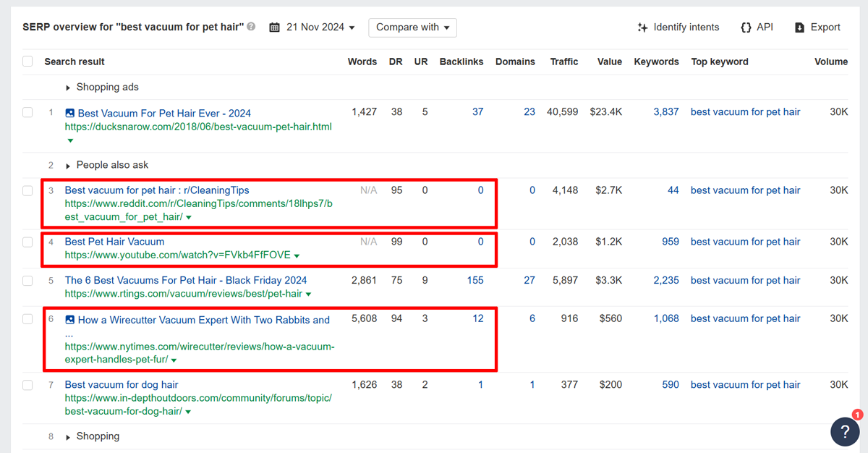Open the Compare with dropdown

[413, 27]
